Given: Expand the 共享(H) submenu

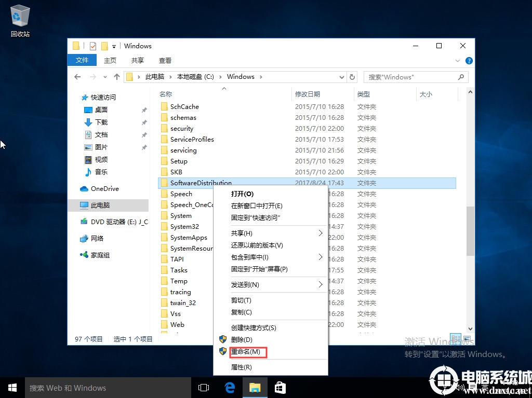Looking at the screenshot, I should 270,233.
